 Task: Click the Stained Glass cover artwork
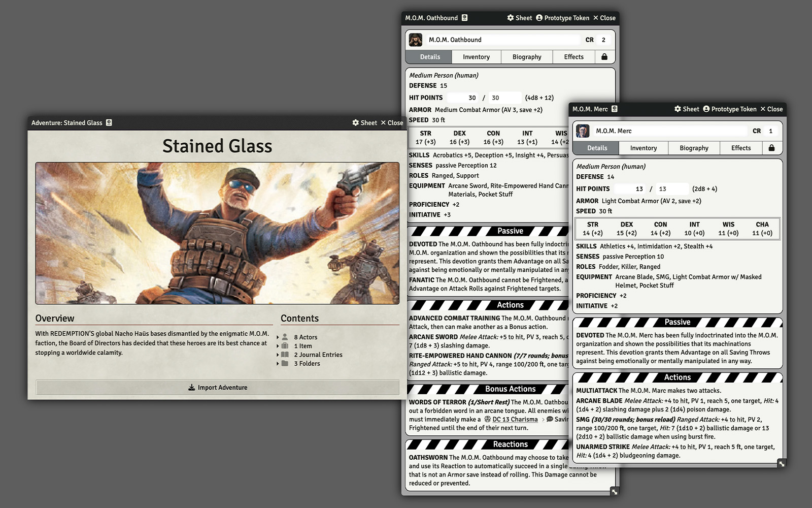click(217, 233)
